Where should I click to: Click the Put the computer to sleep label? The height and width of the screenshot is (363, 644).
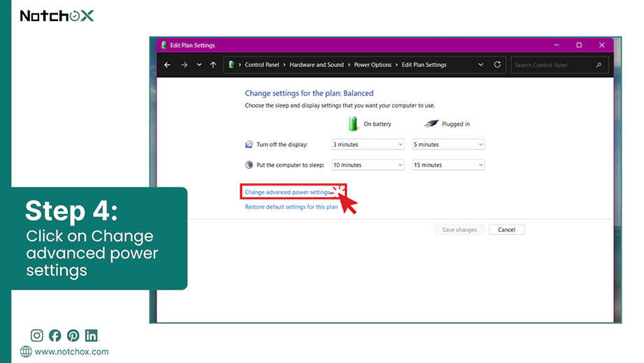pos(291,165)
